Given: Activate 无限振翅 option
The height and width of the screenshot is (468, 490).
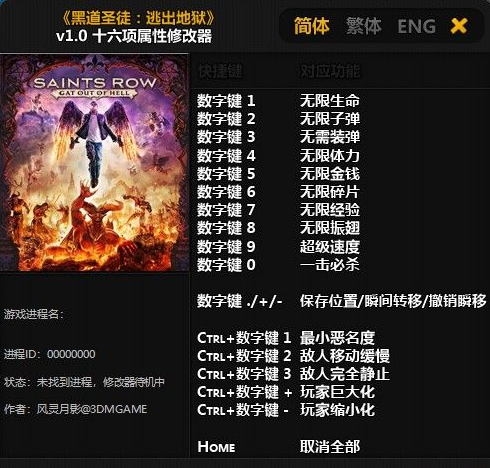Looking at the screenshot, I should (x=330, y=228).
